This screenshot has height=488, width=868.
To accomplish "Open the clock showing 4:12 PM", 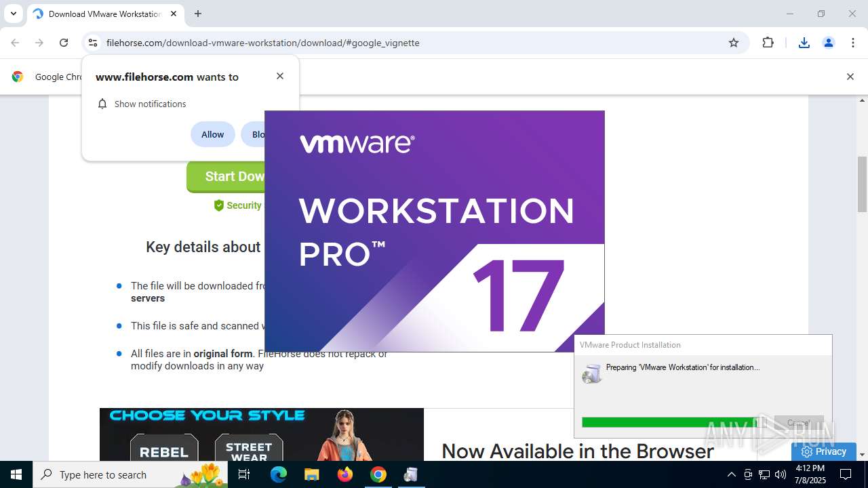I will click(x=810, y=474).
